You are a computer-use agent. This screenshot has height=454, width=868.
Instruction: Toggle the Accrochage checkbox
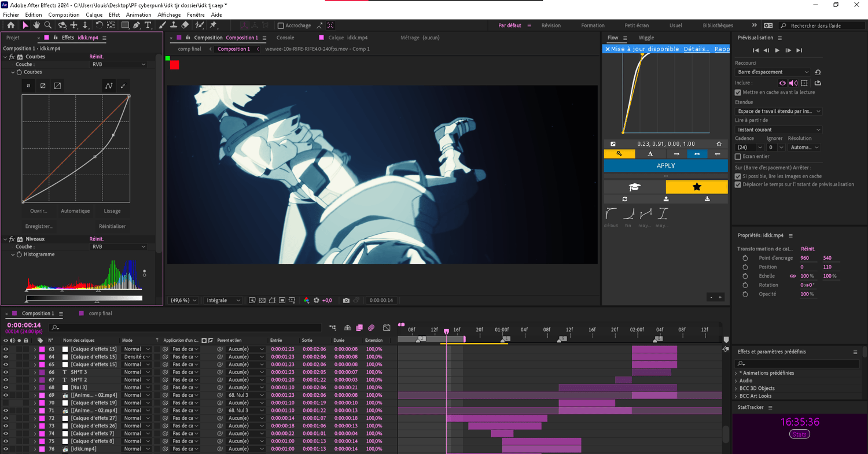[281, 25]
